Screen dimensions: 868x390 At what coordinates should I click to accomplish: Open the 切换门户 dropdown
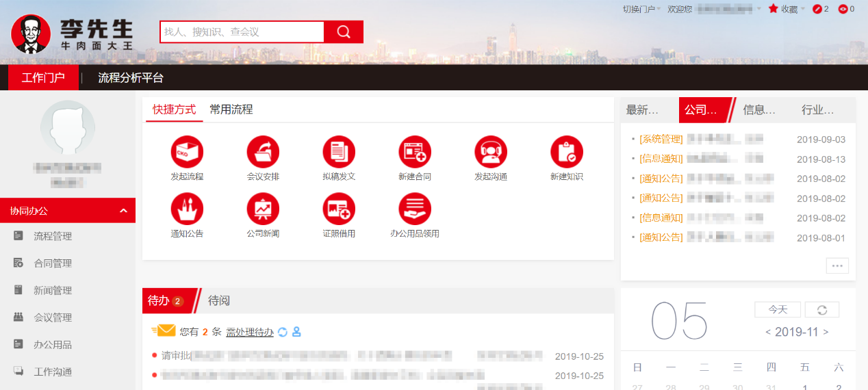click(641, 10)
